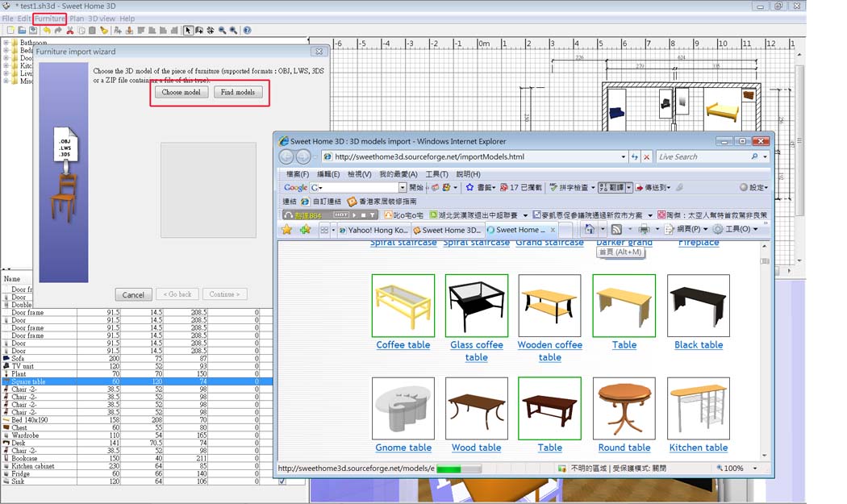Image resolution: width=847 pixels, height=504 pixels.
Task: Click the IE status bar 100% zoom control
Action: [x=736, y=469]
